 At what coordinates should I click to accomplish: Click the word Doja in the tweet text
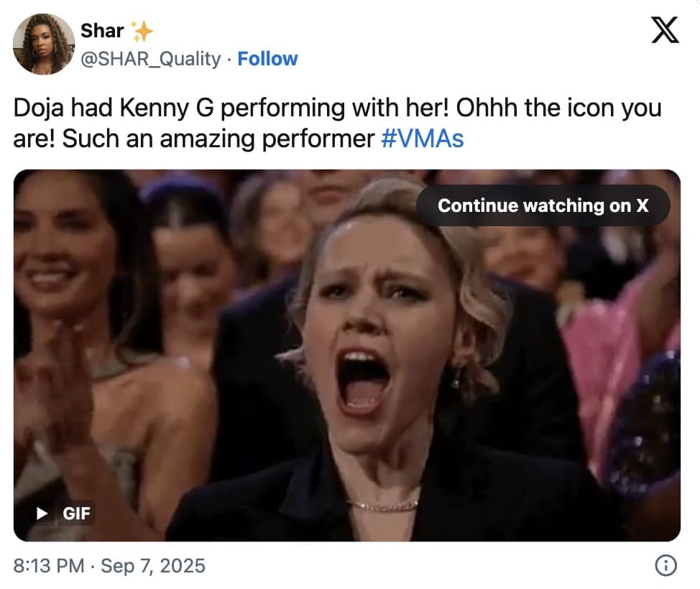tap(40, 106)
